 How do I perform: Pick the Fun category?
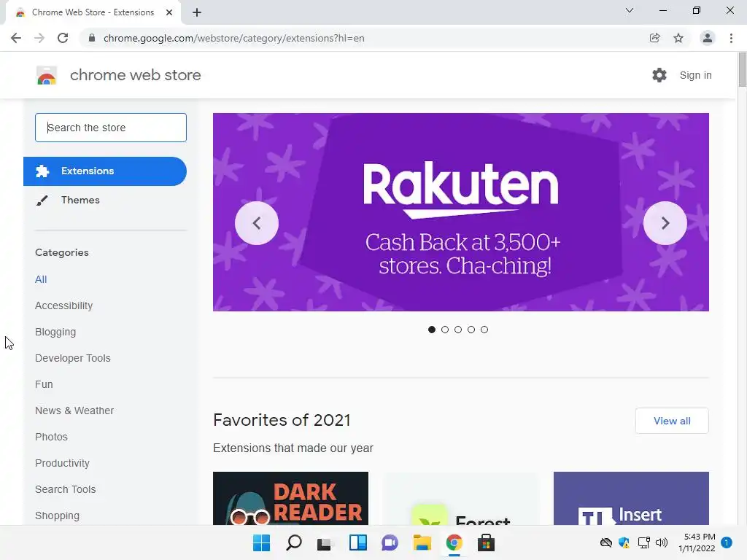coord(44,384)
